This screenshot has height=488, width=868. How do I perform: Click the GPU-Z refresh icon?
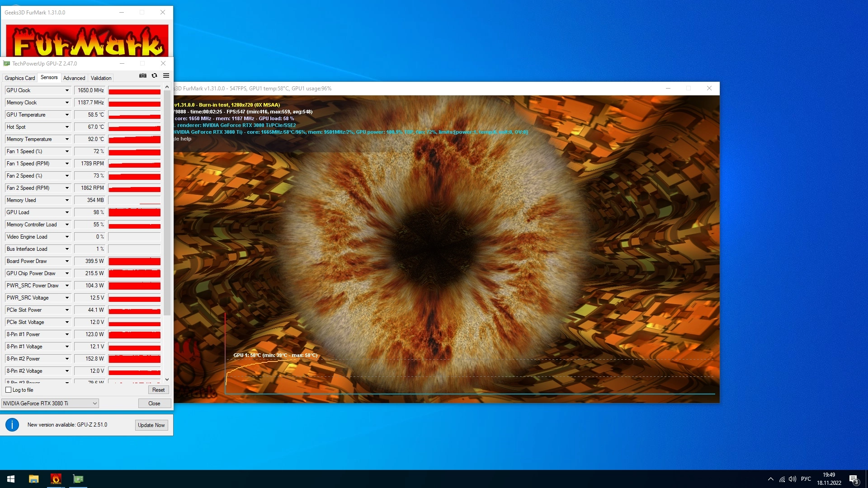[154, 75]
